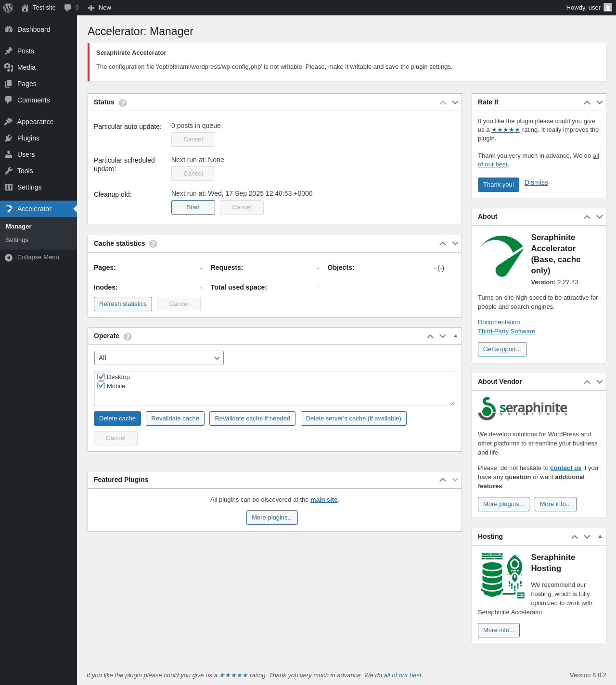Click the plus icon beside New
This screenshot has width=616, height=685.
[91, 8]
